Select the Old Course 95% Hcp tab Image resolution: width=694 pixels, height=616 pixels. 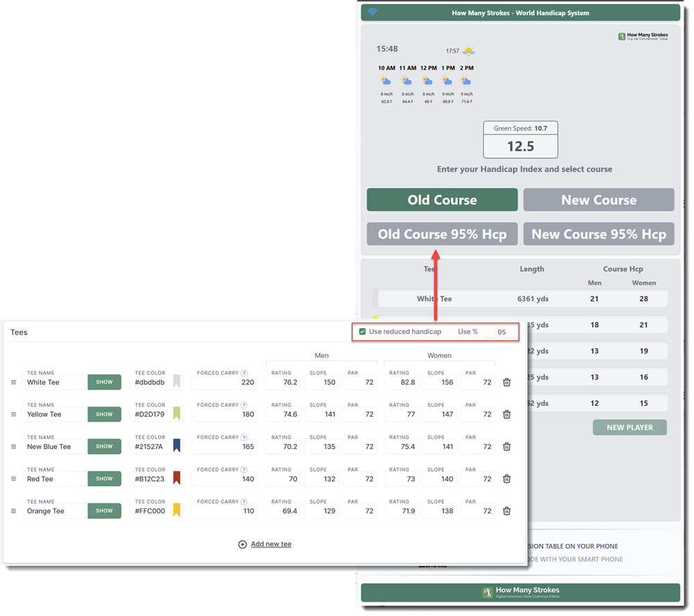[442, 234]
